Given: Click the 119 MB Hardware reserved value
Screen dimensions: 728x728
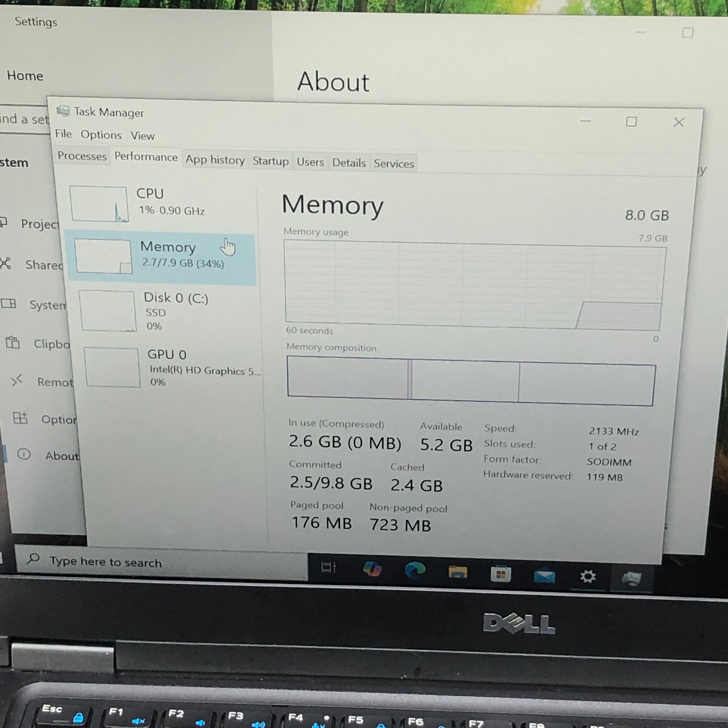Looking at the screenshot, I should [x=605, y=477].
